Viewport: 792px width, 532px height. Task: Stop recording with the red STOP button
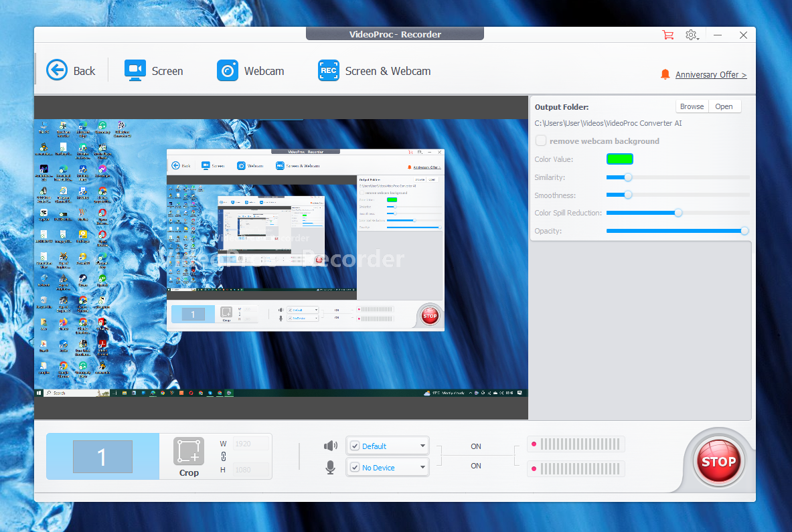718,461
